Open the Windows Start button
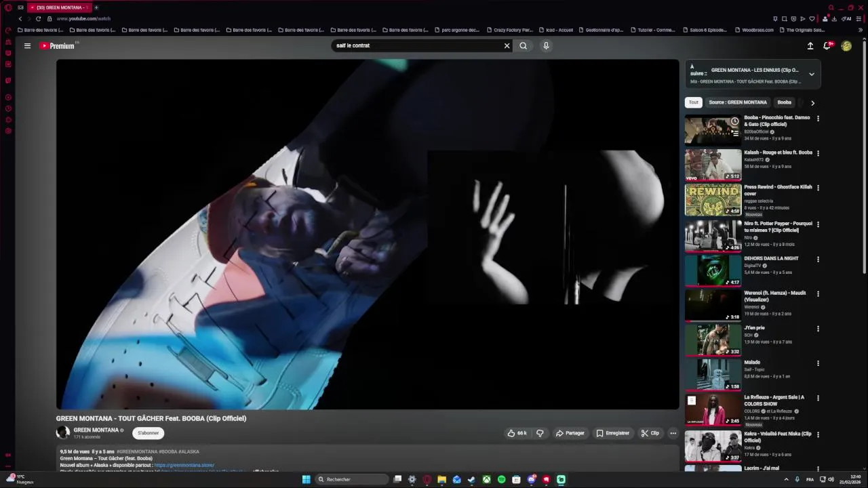 [x=306, y=480]
